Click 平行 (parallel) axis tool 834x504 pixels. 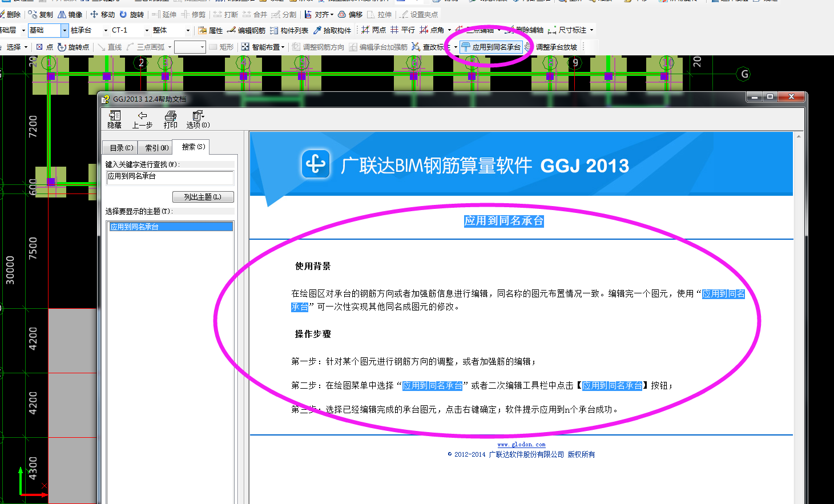point(403,30)
